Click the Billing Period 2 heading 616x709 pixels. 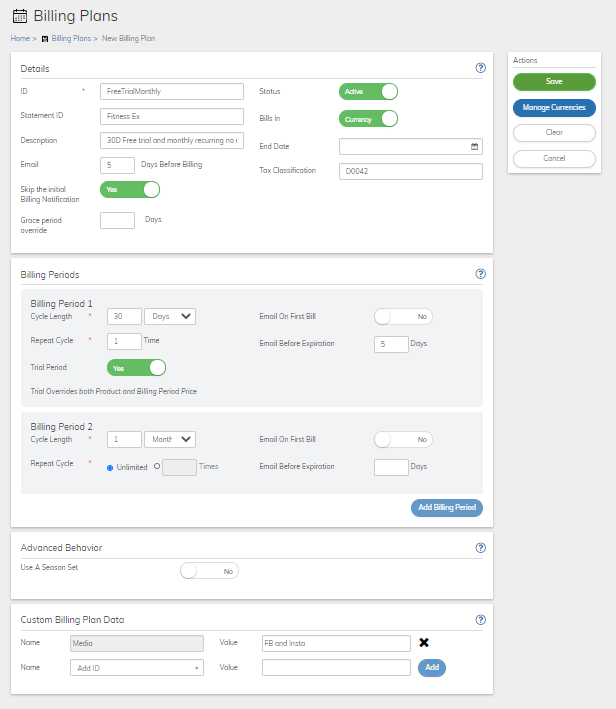pos(62,427)
